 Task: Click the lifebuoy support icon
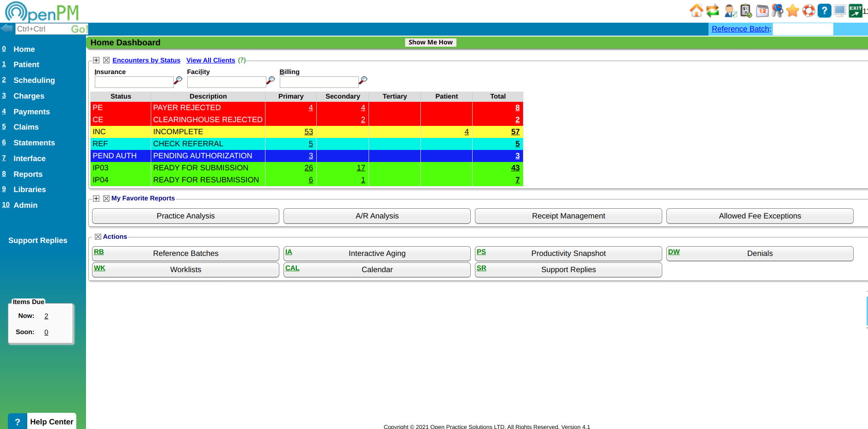pyautogui.click(x=808, y=10)
